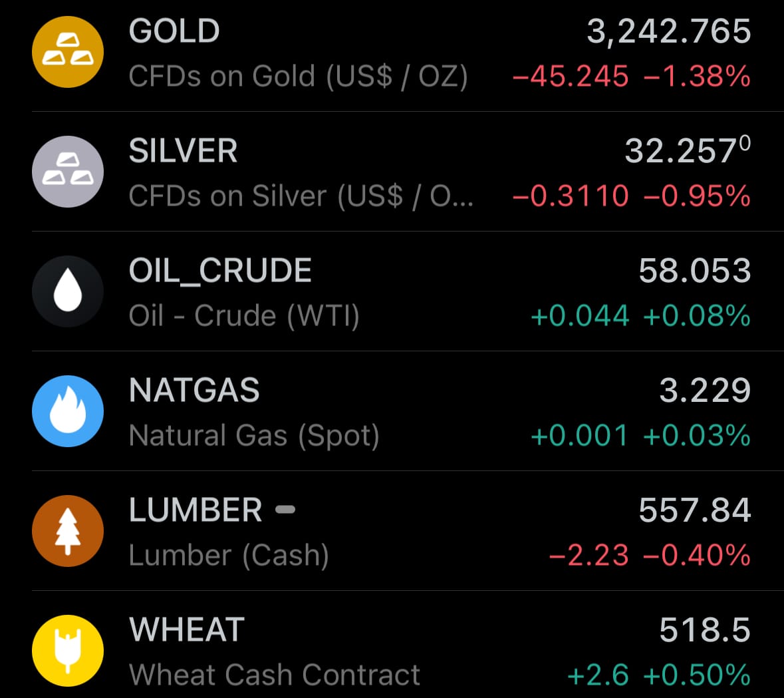Image resolution: width=784 pixels, height=698 pixels.
Task: Tap the yellow wheat icon
Action: point(68,651)
